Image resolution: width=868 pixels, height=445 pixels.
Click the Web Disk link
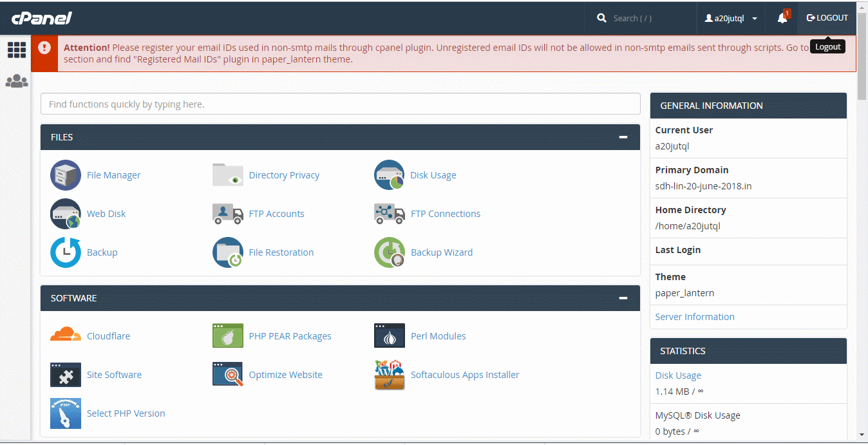tap(106, 214)
